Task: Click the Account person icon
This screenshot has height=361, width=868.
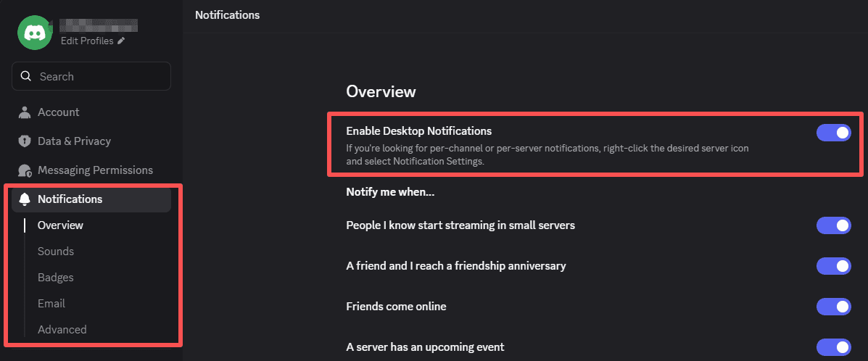Action: (x=25, y=112)
